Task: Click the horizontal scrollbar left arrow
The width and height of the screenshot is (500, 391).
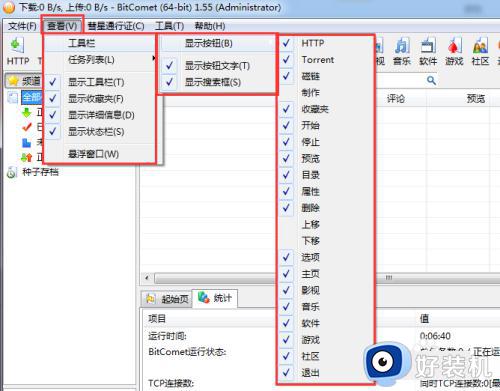Action: coord(147,278)
